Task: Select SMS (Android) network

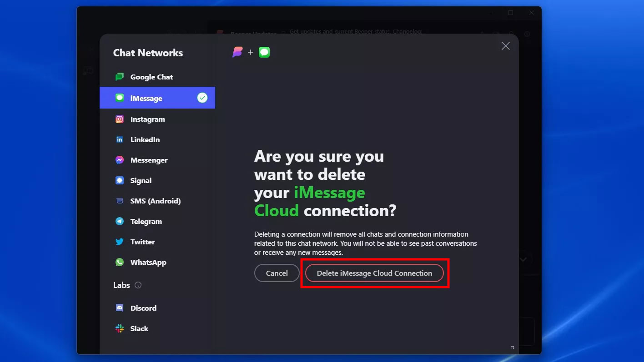Action: point(155,201)
